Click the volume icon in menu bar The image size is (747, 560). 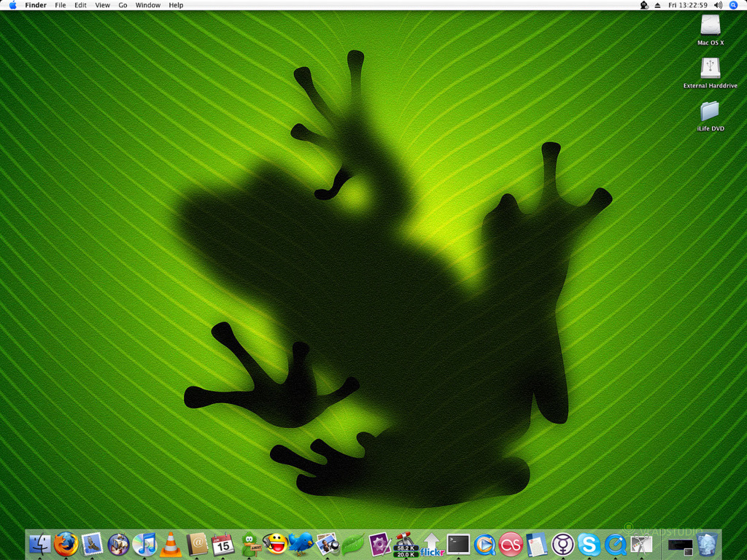tap(718, 5)
